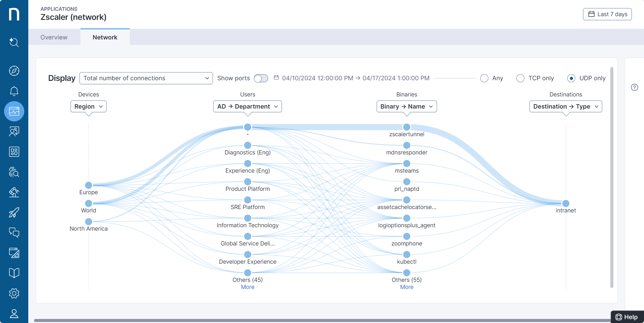Select the Network tab
Image resolution: width=644 pixels, height=323 pixels.
click(x=105, y=37)
